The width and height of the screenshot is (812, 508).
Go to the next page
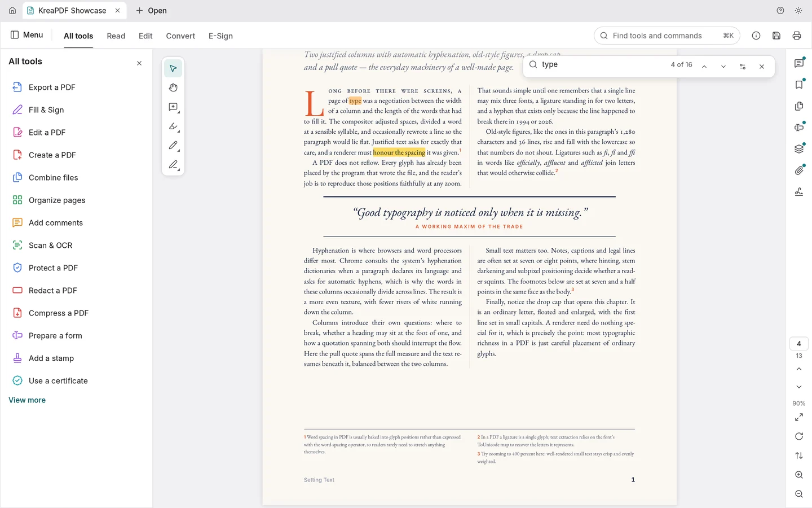click(x=799, y=387)
